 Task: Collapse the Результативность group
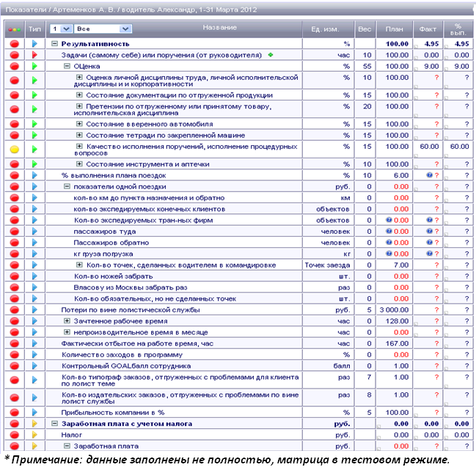click(54, 44)
